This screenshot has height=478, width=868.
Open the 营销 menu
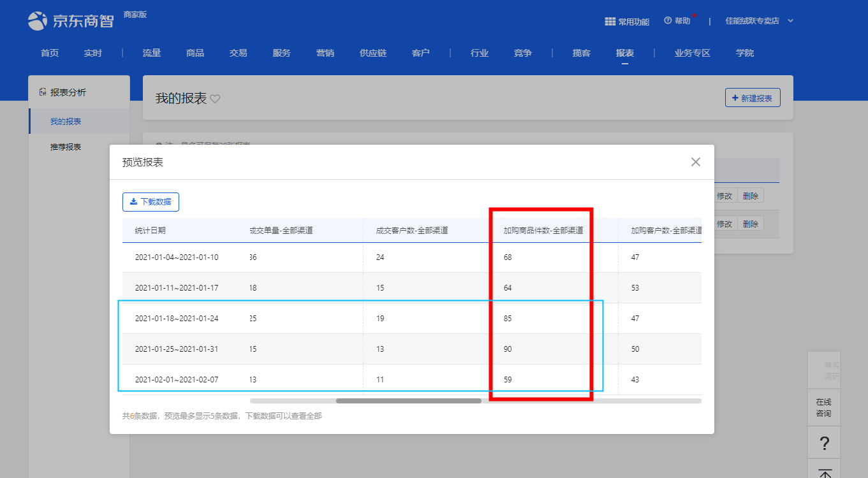tap(325, 53)
